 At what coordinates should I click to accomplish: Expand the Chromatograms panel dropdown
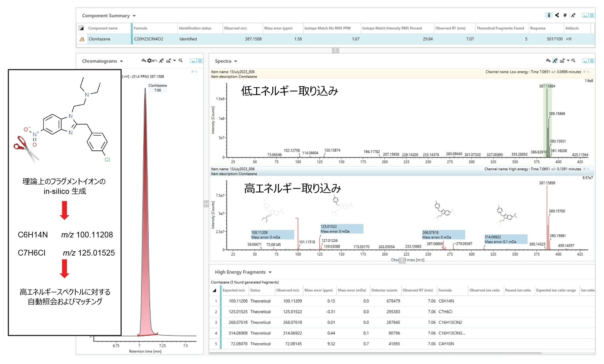click(x=121, y=61)
